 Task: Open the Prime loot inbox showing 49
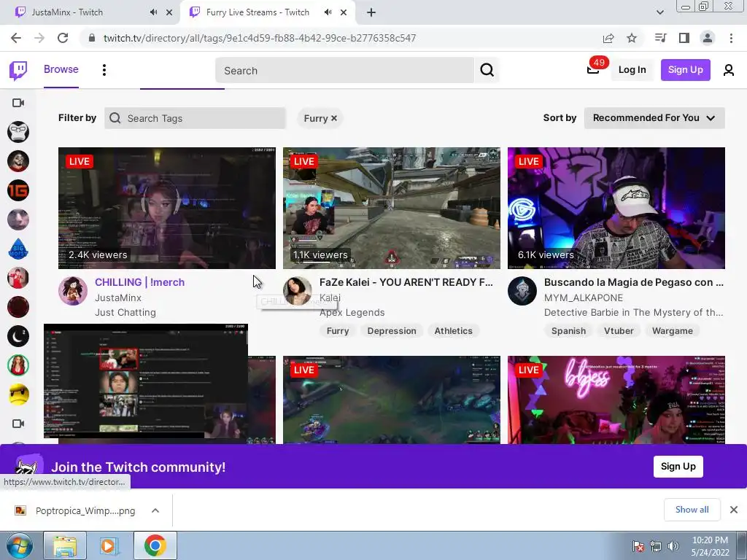coord(593,69)
